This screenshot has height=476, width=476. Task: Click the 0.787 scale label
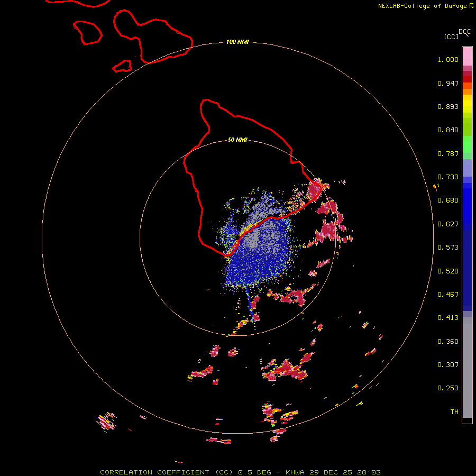pos(448,153)
